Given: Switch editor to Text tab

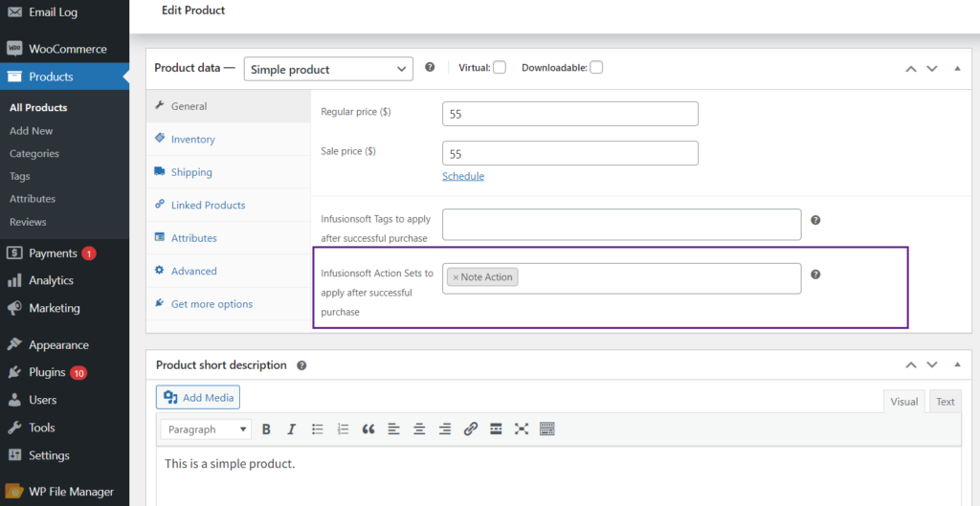Looking at the screenshot, I should pos(945,402).
